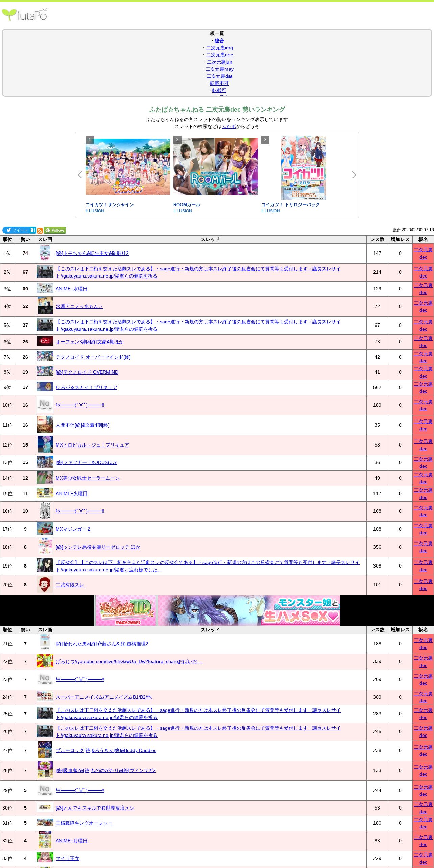Click the No Thumbnail image at rank 10
Screen dimensions: 434x868
(45, 405)
